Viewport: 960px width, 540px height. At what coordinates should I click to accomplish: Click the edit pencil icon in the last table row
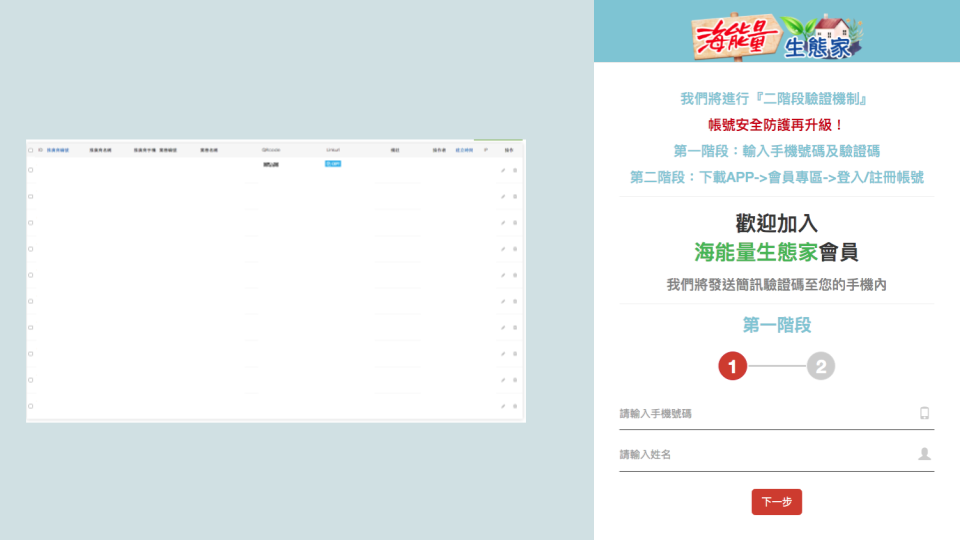pyautogui.click(x=503, y=406)
